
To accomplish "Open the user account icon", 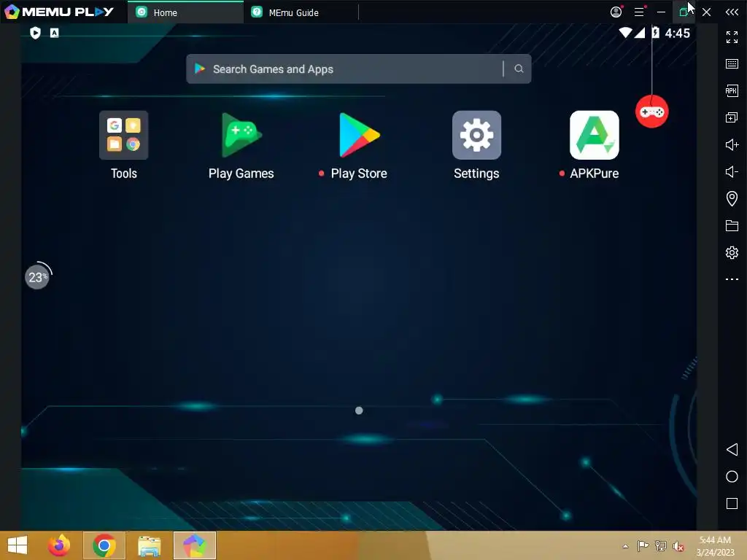I will coord(616,12).
